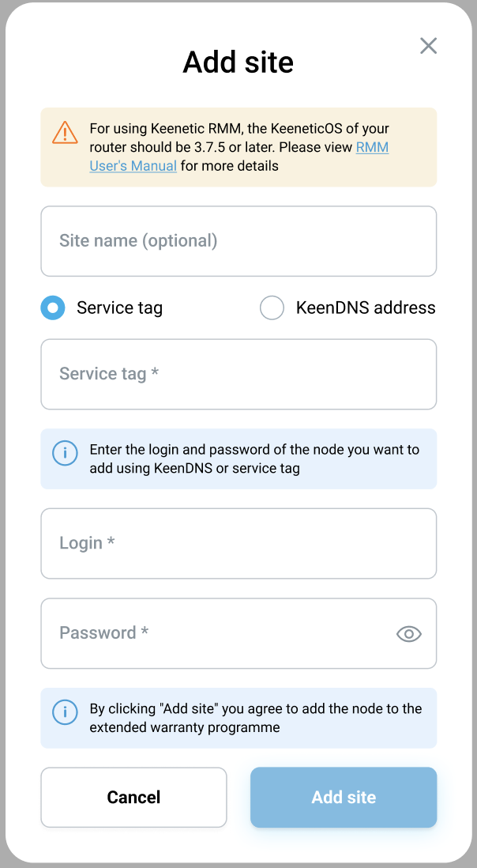Select the Service tag radio button
The width and height of the screenshot is (477, 868).
(x=53, y=308)
